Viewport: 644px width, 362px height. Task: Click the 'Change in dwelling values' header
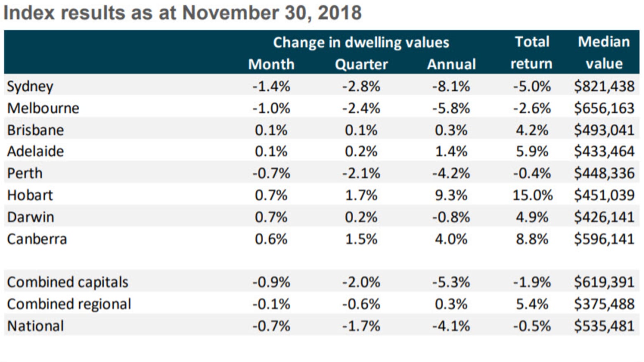(361, 42)
